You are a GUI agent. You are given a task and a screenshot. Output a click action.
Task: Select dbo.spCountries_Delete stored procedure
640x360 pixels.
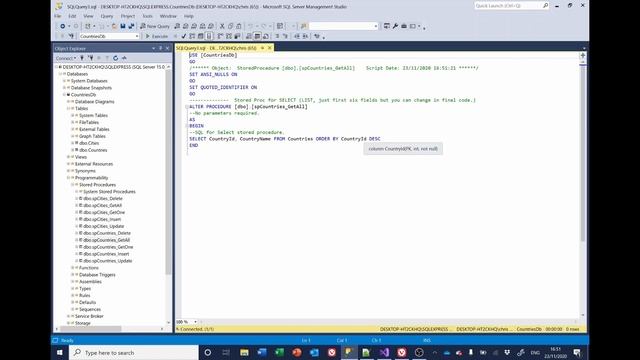(x=107, y=233)
